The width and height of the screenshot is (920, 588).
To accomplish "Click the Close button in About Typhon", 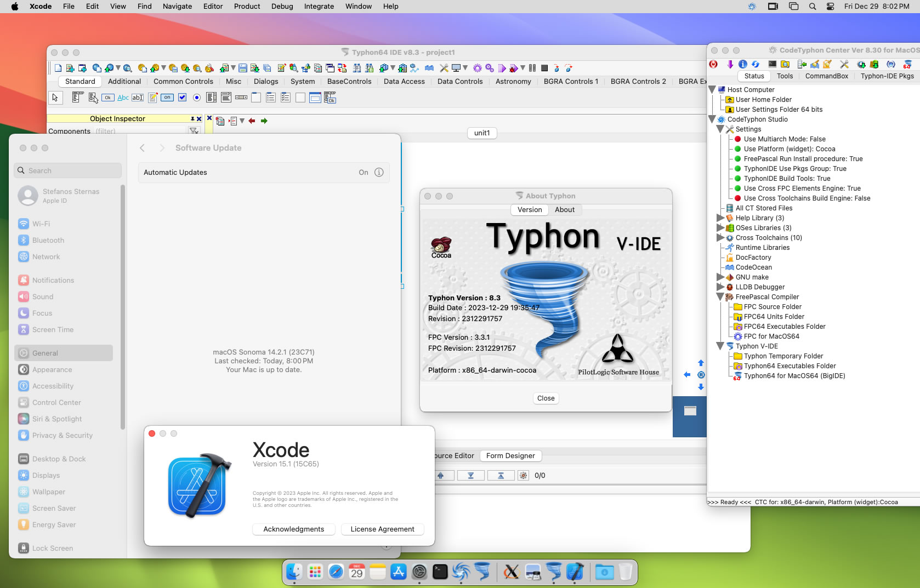I will [x=546, y=398].
